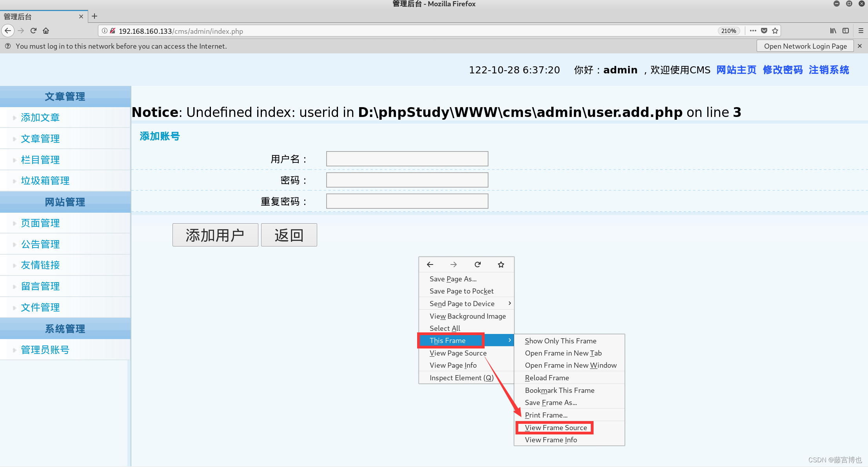
Task: Open Library icon in Firefox toolbar
Action: tap(833, 31)
